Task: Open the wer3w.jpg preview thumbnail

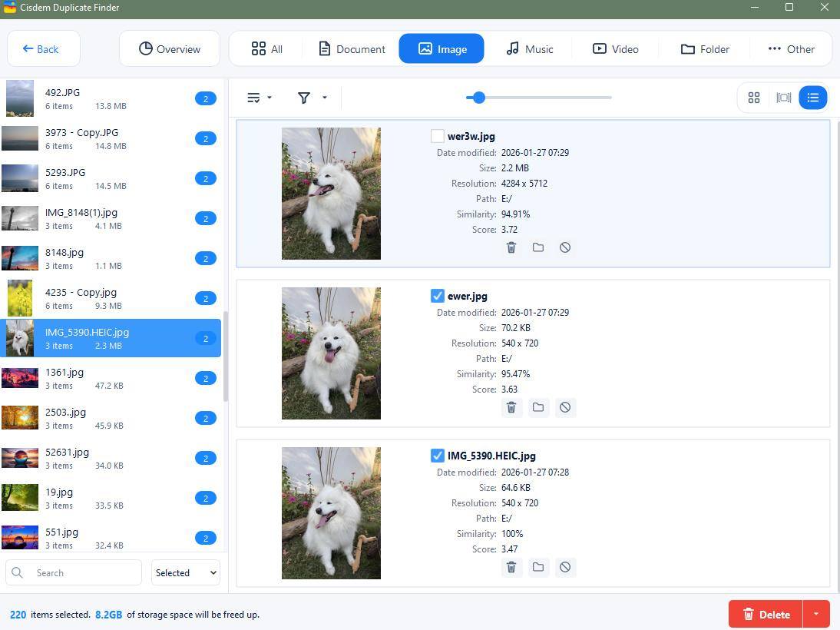Action: point(331,194)
